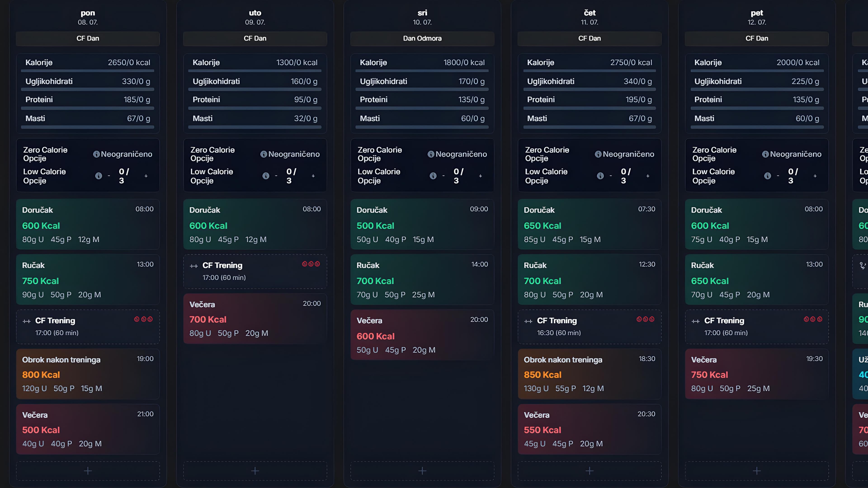Select the pon 08. 07. day header
Viewport: 868px width, 488px height.
click(x=88, y=17)
